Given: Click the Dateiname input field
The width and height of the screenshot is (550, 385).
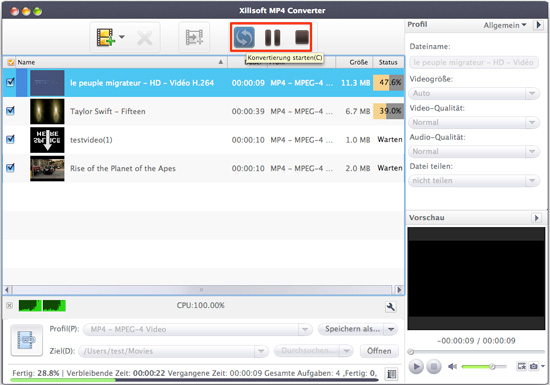Looking at the screenshot, I should coord(474,62).
